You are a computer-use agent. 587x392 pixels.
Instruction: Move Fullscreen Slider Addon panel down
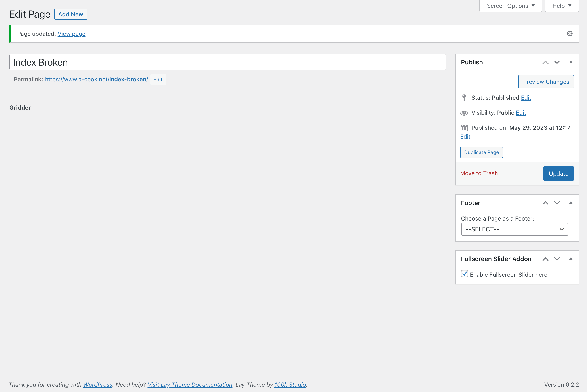[x=557, y=259]
